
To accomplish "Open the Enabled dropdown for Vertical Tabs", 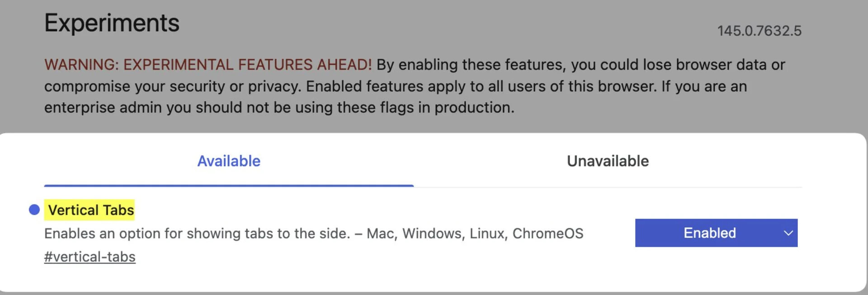I will click(716, 233).
